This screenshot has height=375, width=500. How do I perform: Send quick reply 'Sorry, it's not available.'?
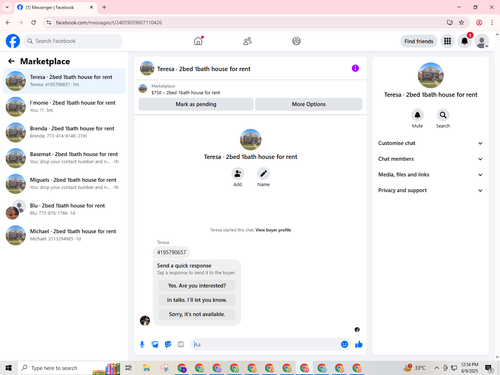pyautogui.click(x=197, y=314)
